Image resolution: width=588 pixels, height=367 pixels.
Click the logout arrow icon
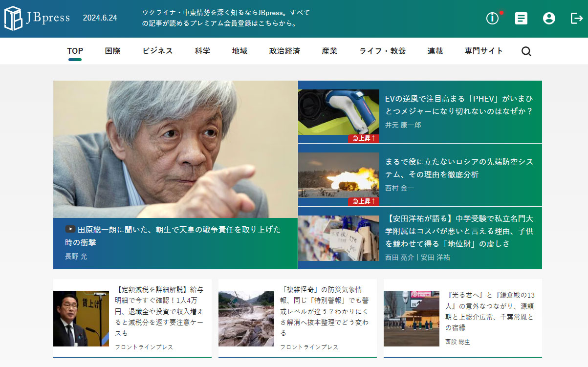576,19
